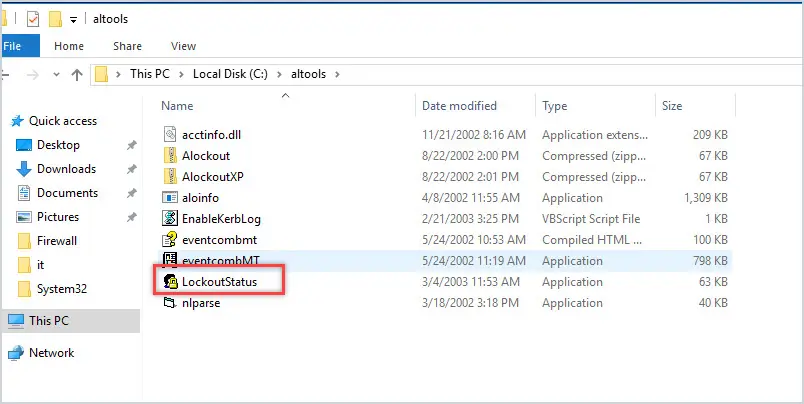Open Pictures in navigation pane
This screenshot has width=804, height=404.
(x=58, y=217)
